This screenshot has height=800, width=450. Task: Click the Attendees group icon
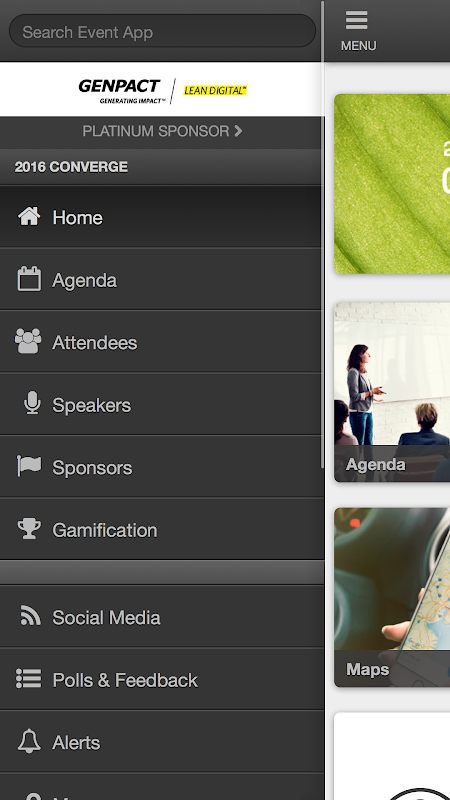point(28,341)
